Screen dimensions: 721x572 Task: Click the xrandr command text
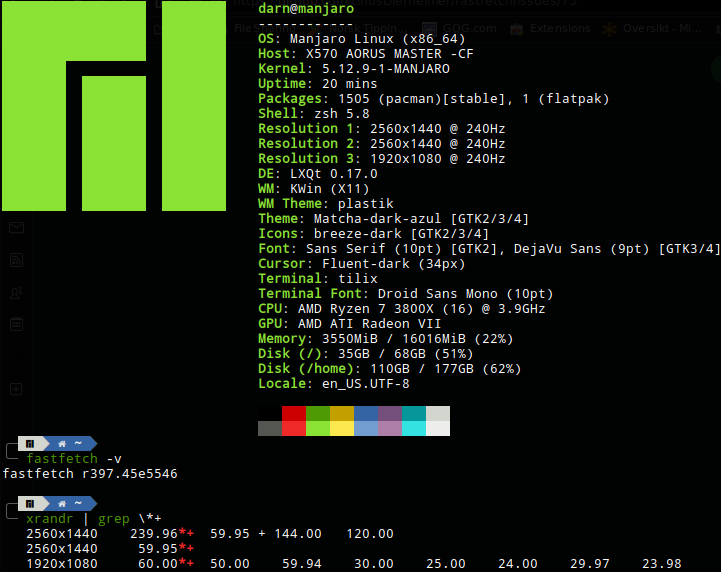click(49, 519)
